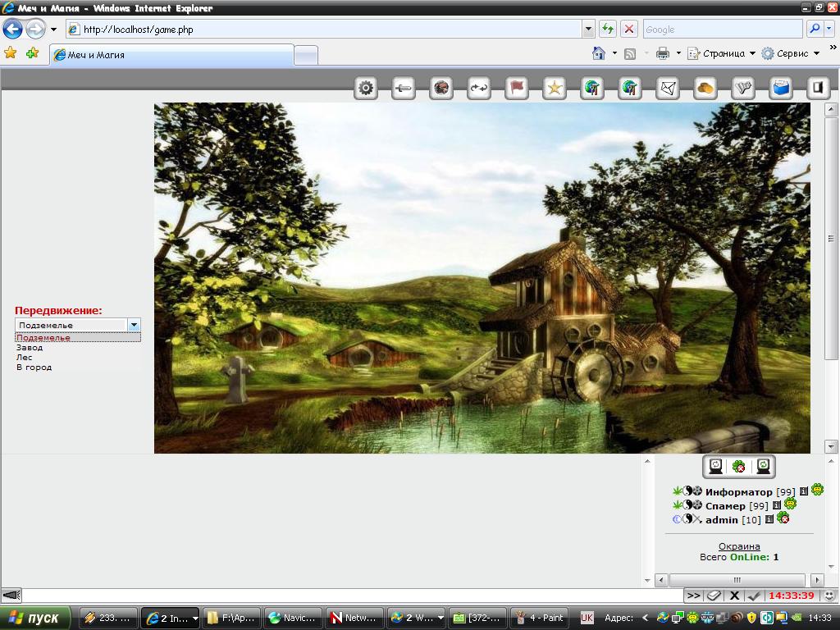Click the exit door icon in game toolbar
Screen dimensions: 840x630
[x=819, y=88]
